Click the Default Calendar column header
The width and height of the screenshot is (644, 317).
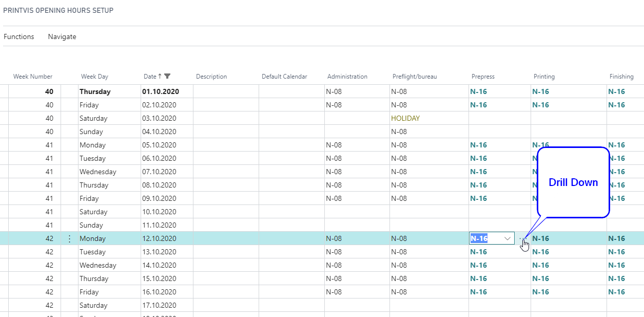[284, 77]
